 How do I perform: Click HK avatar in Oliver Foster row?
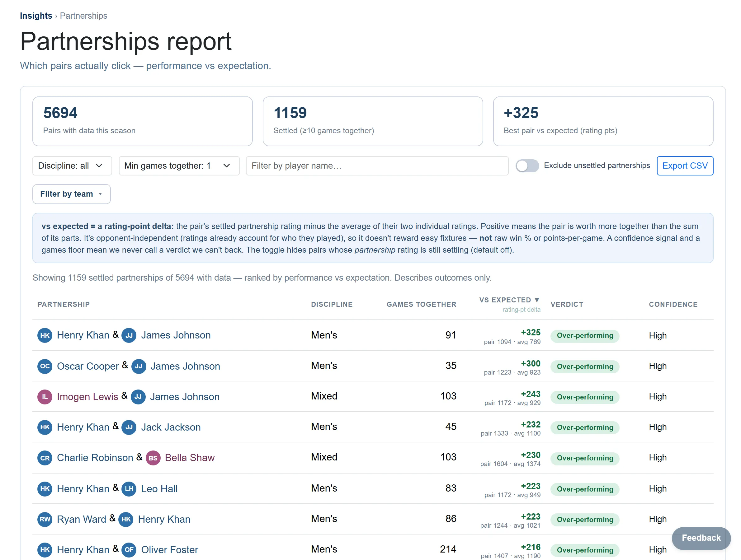coord(45,550)
